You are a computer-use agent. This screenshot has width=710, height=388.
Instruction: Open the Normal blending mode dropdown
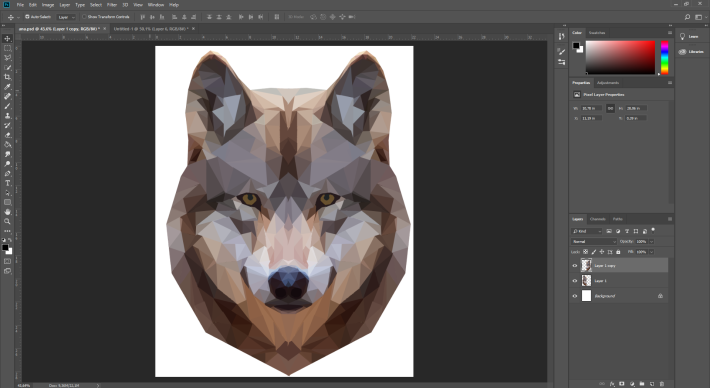(x=594, y=242)
